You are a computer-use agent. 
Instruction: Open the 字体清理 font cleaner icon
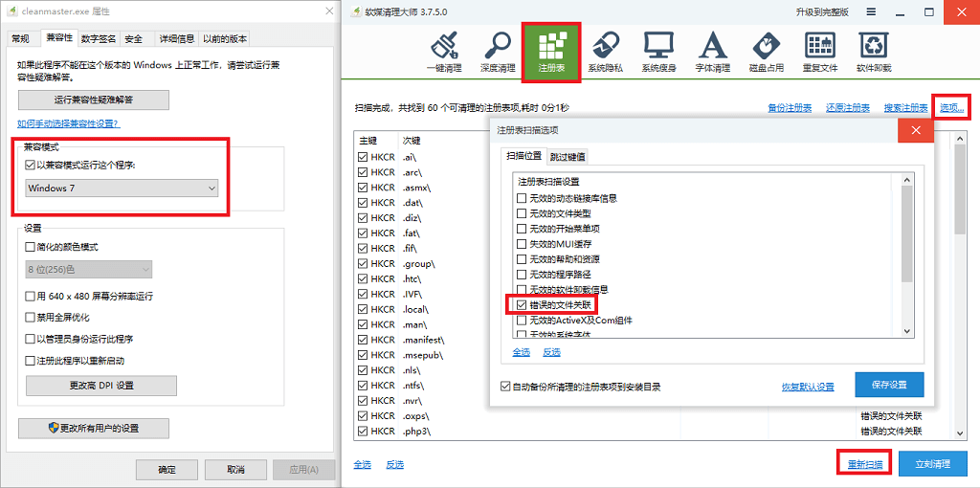click(x=712, y=53)
